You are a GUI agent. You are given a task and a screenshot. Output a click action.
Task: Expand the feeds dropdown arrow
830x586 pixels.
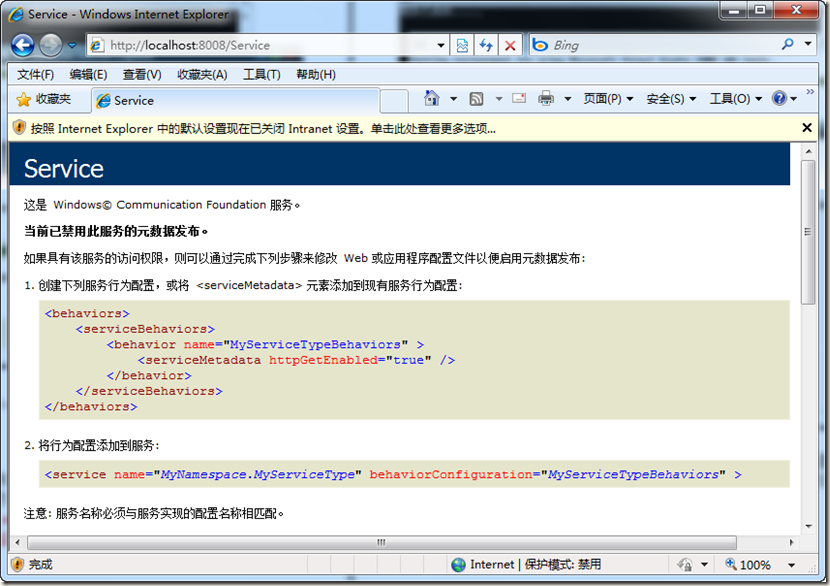[x=499, y=98]
